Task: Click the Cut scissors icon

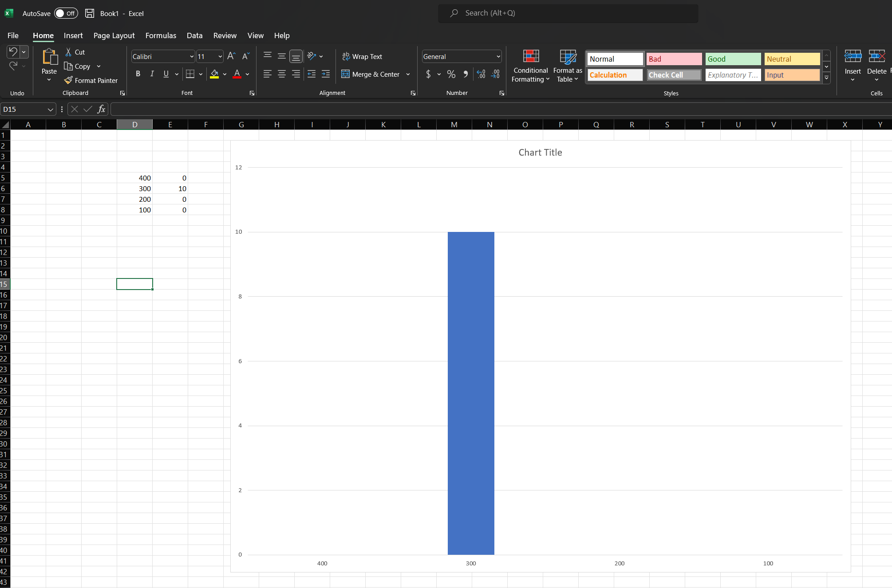Action: 68,52
